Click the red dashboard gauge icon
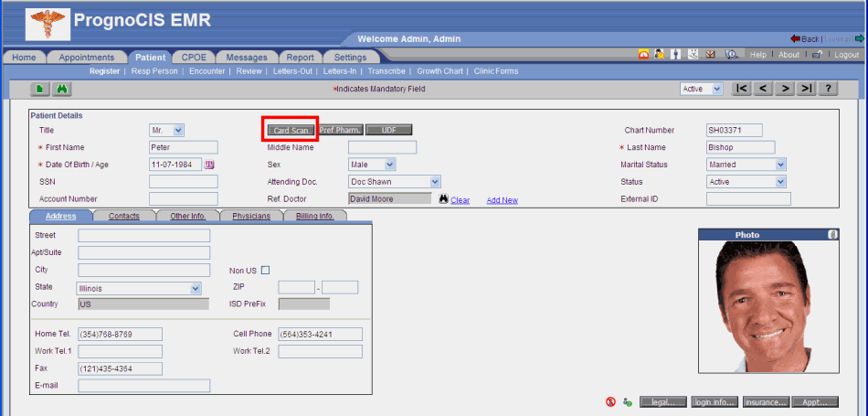 [643, 54]
